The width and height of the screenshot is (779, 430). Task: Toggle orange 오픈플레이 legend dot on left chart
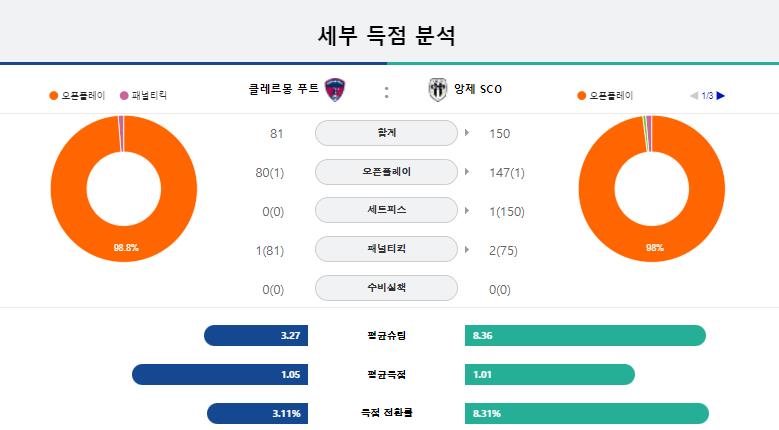[x=54, y=95]
